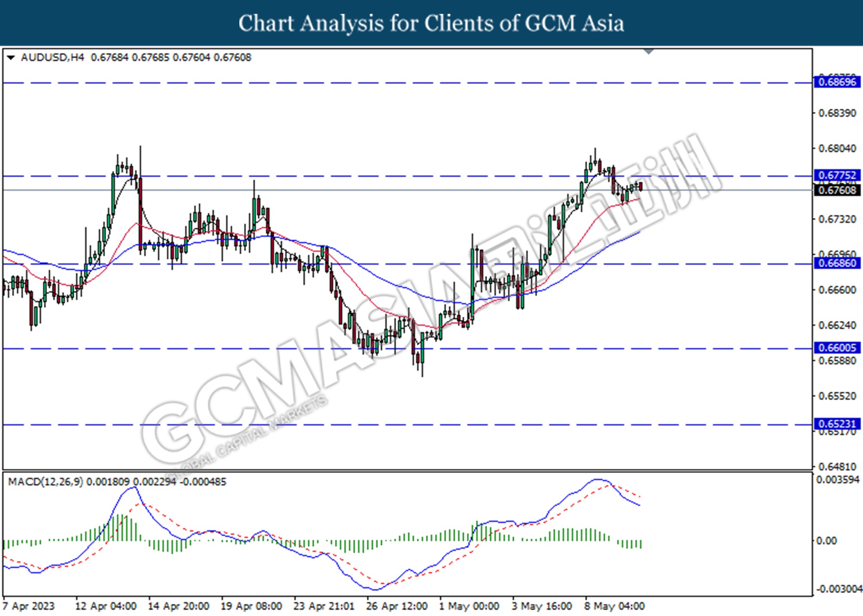Screen dimensions: 863x616
Task: Select the 0.65231 support level label
Action: point(837,424)
